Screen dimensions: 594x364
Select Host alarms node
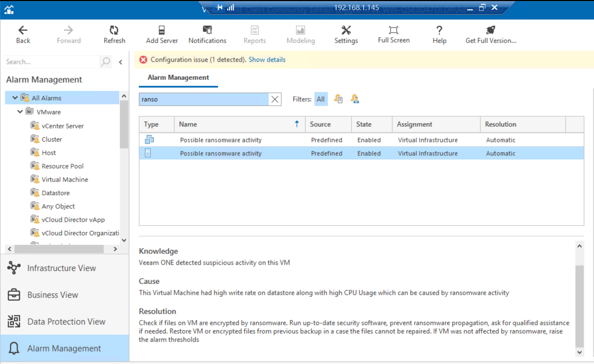[49, 153]
